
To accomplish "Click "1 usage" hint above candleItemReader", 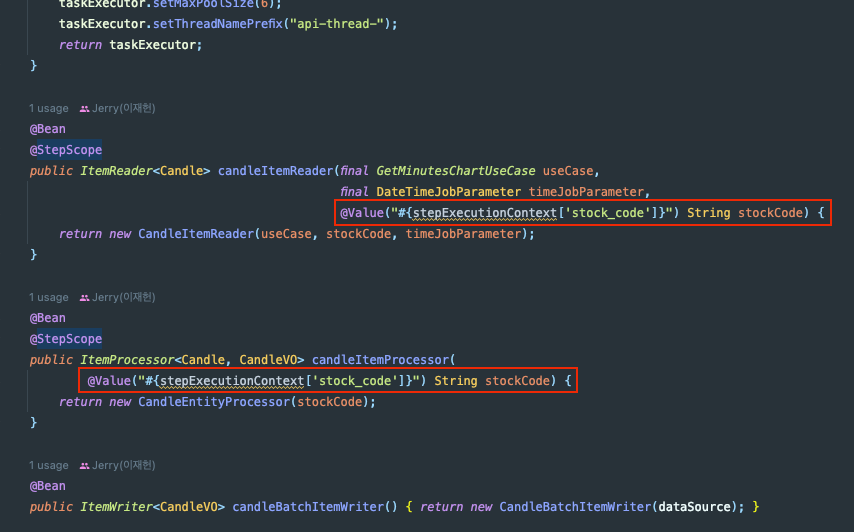I will click(x=48, y=108).
